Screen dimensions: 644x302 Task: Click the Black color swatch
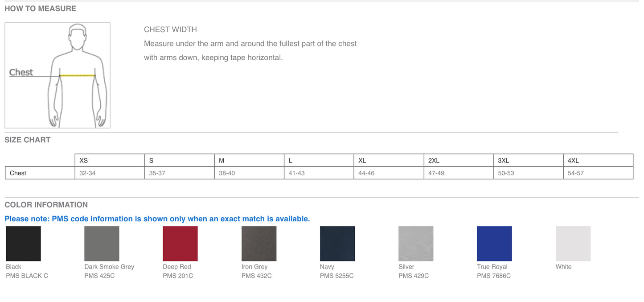click(23, 244)
